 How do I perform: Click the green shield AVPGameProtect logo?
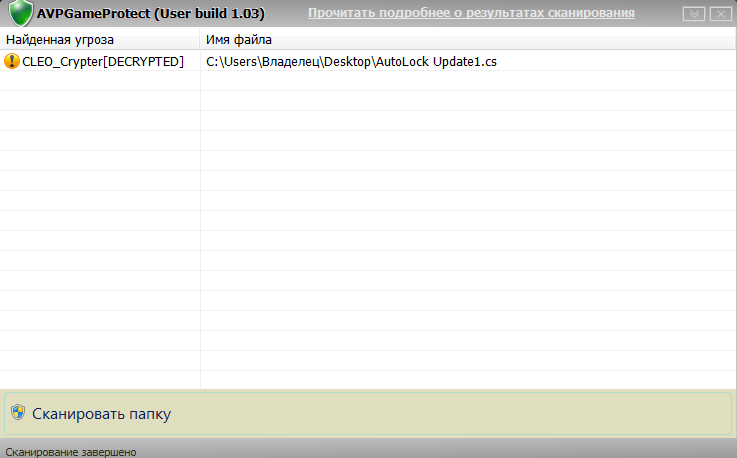coord(21,13)
